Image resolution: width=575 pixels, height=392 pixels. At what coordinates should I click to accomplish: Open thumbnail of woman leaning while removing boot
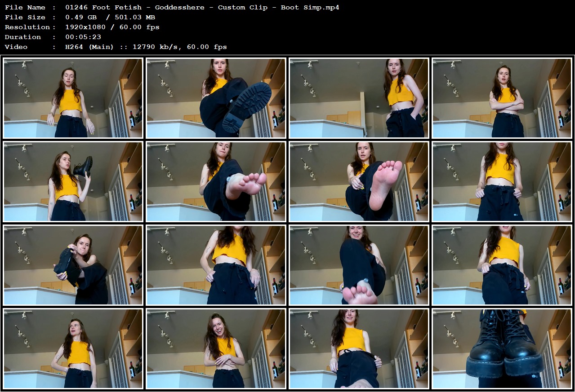point(73,265)
